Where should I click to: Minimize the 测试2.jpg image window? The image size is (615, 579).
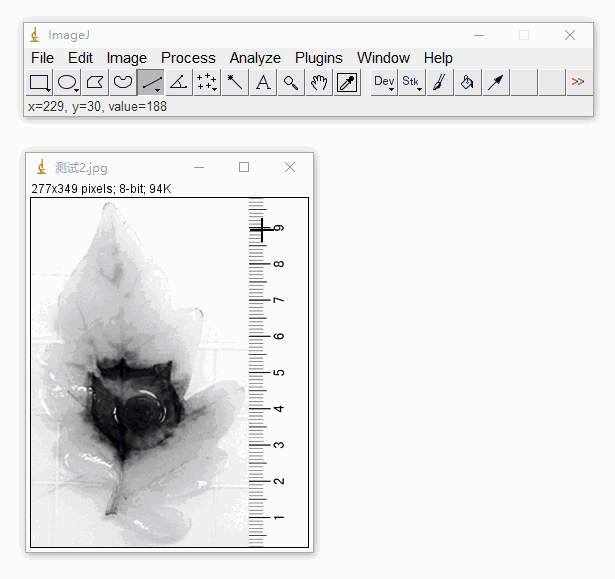click(199, 168)
